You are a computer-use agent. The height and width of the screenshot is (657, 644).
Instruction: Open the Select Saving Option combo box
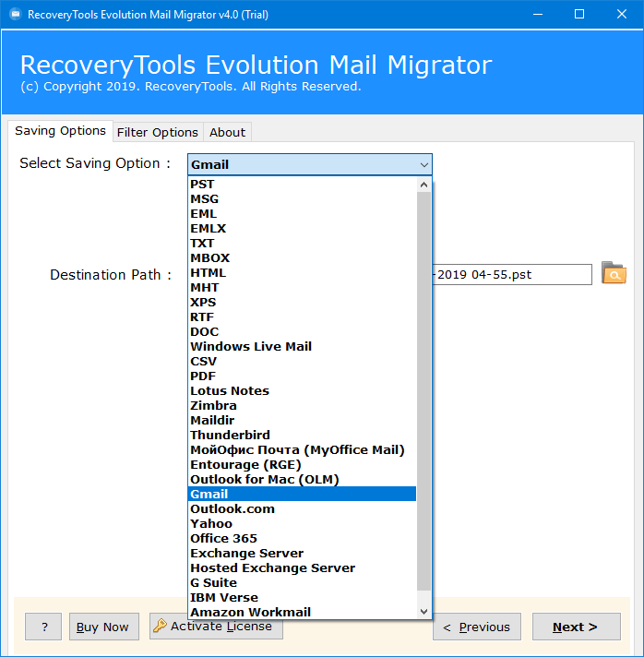point(310,164)
